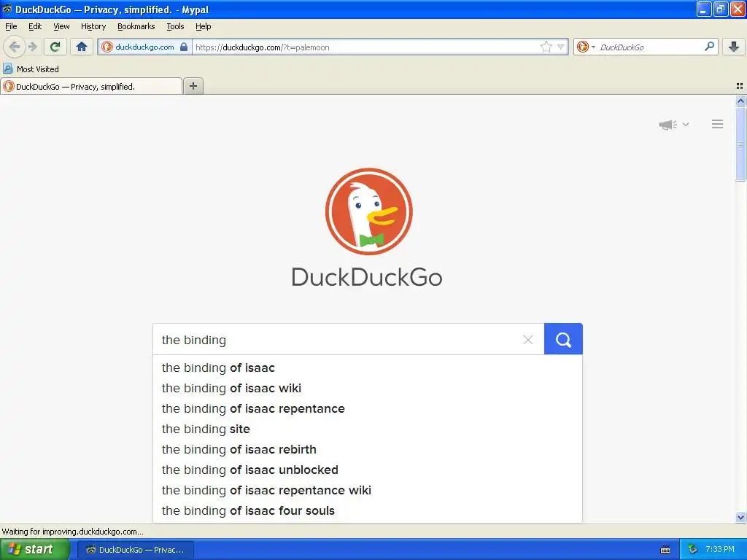Click the keyboard icon in the taskbar

(x=665, y=550)
